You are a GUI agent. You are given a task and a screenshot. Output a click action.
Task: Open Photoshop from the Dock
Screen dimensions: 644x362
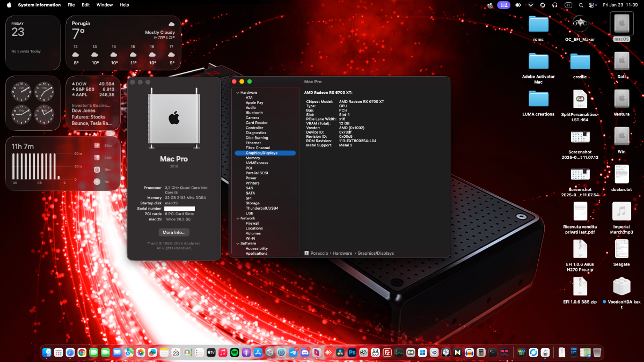tap(352, 353)
